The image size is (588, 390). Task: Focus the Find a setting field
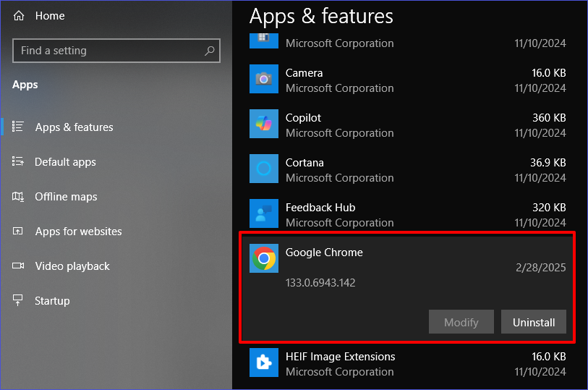116,51
